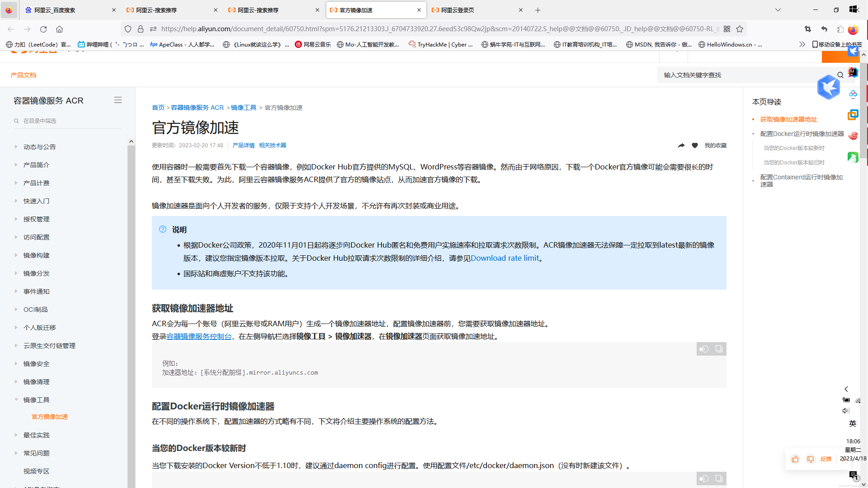Show QR code for this page
This screenshot has height=488, width=868.
(x=727, y=29)
